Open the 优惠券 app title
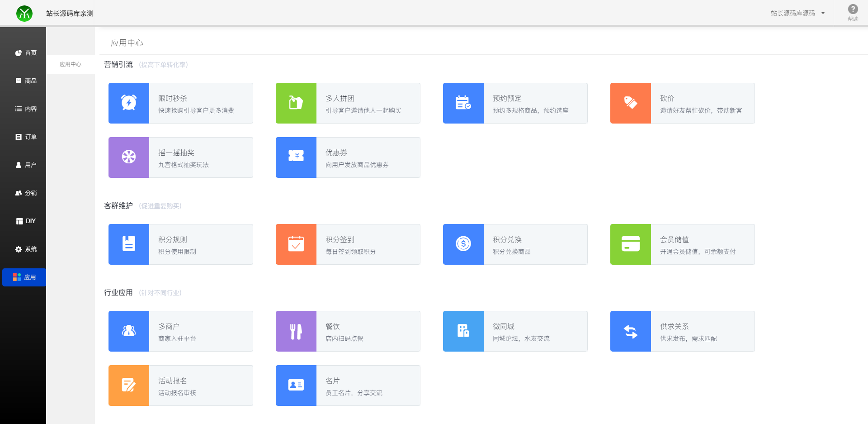Screen dimensions: 868x424 tap(336, 153)
